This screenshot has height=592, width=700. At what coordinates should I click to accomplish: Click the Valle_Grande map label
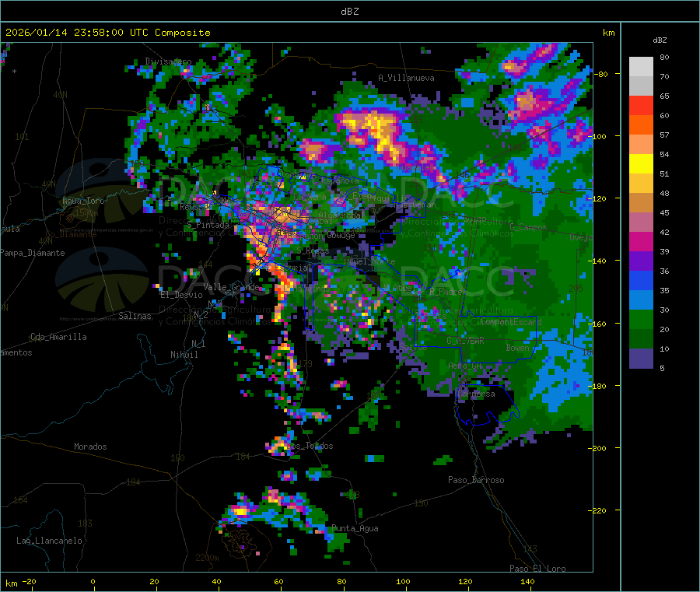(231, 286)
